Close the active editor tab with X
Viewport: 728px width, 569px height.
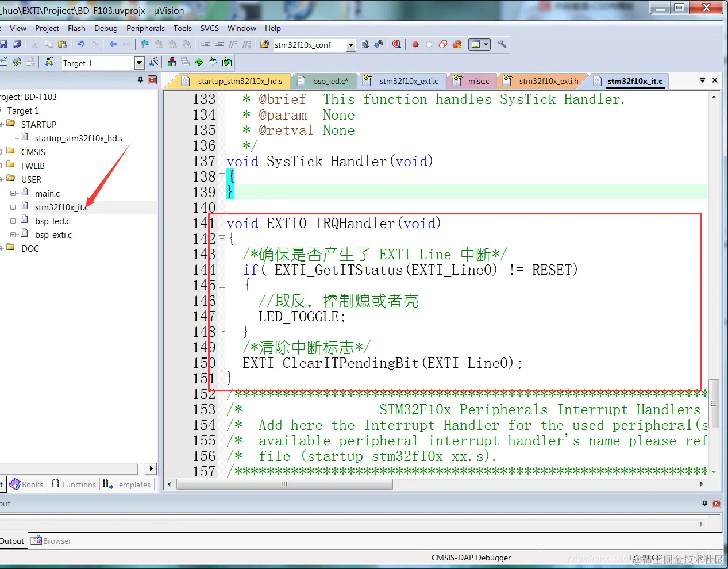pos(715,80)
